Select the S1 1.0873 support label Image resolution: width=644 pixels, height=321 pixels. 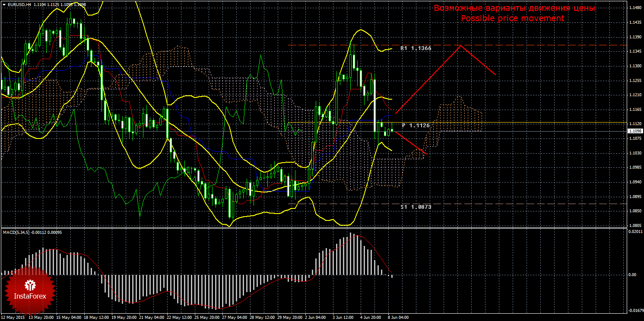pyautogui.click(x=416, y=207)
